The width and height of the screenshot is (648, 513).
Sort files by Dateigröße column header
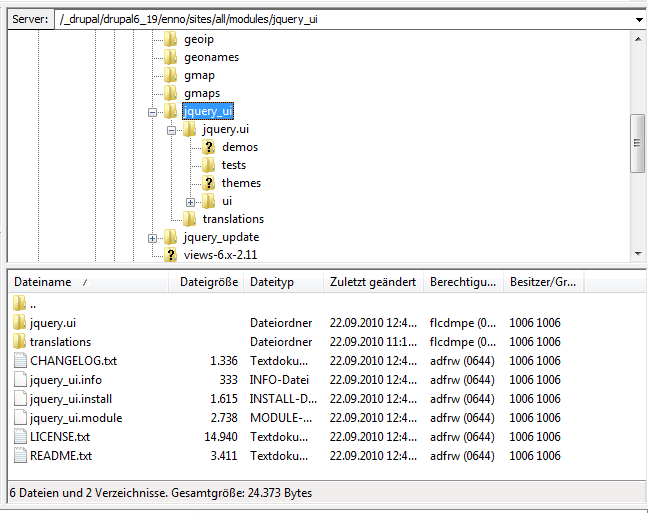208,283
